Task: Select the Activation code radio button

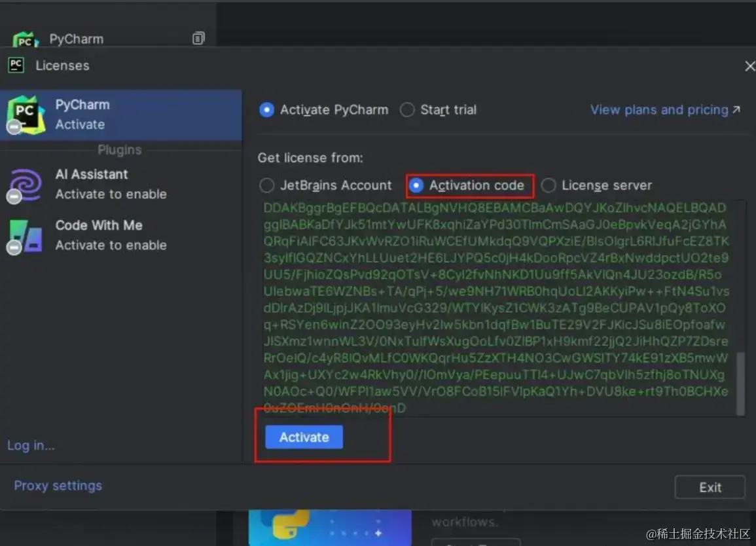Action: 416,185
